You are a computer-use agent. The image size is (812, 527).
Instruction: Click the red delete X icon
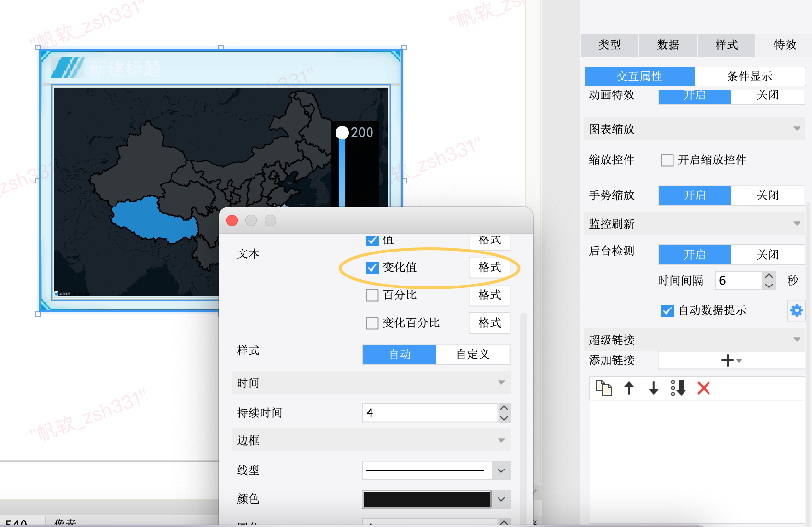click(703, 388)
